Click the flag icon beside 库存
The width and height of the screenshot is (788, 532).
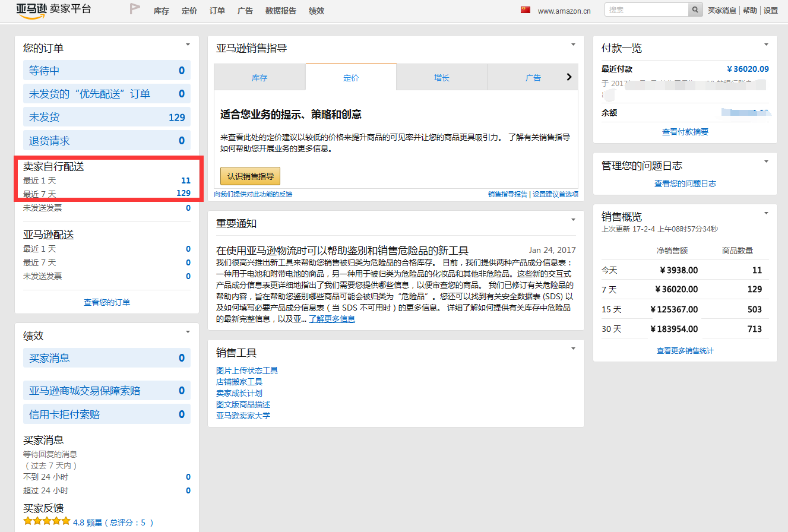[x=135, y=9]
